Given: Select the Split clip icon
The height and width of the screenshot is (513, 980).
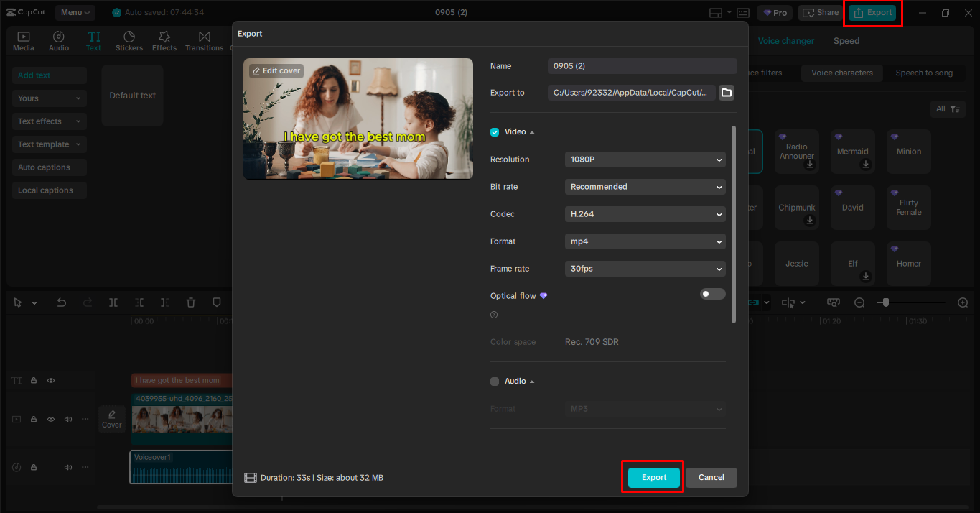Looking at the screenshot, I should (x=113, y=302).
